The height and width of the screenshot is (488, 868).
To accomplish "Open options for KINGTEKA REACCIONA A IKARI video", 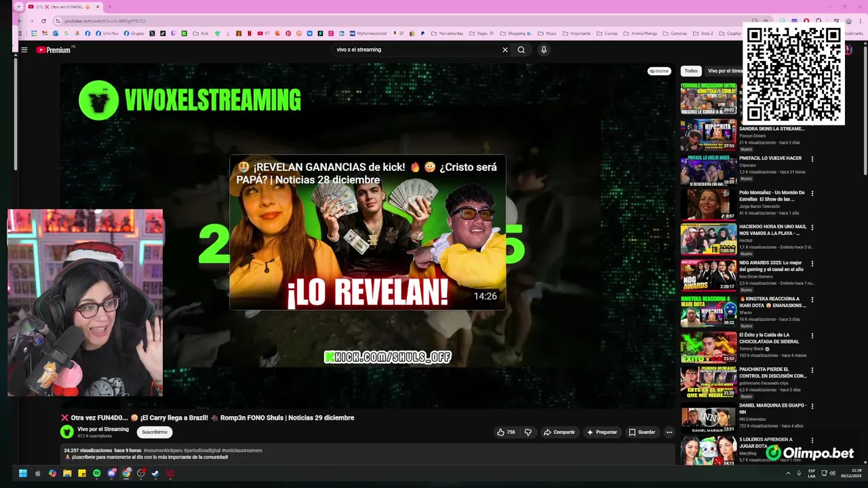I will point(812,300).
